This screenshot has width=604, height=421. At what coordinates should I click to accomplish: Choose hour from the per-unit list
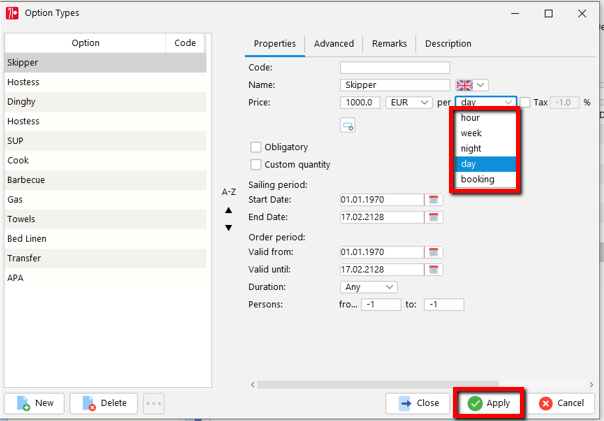[485, 118]
